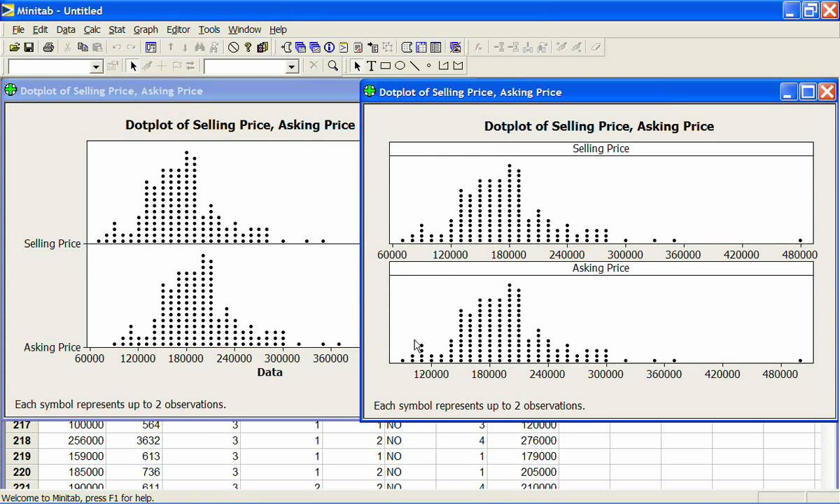Select the Rectangle drawing tool
The height and width of the screenshot is (504, 840).
tap(386, 66)
